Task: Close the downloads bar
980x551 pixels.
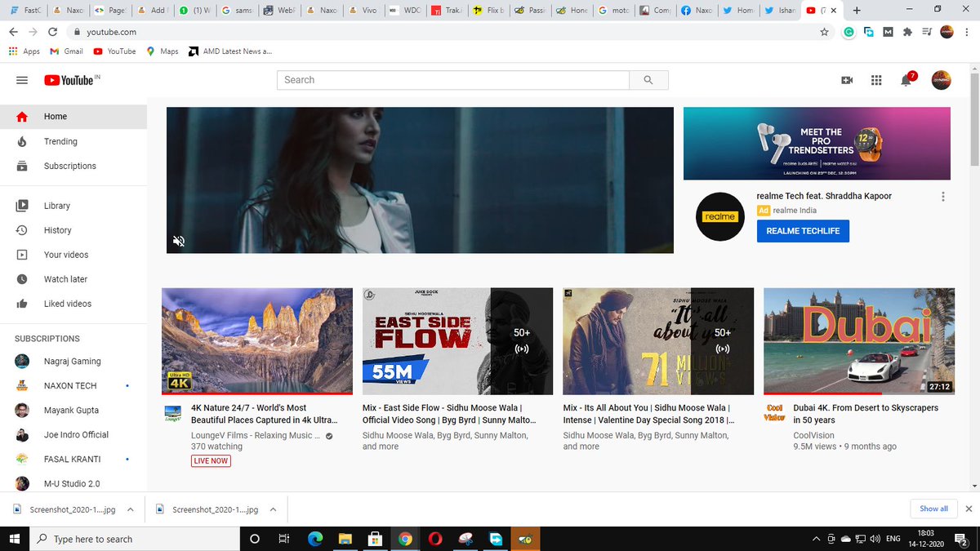Action: 969,509
